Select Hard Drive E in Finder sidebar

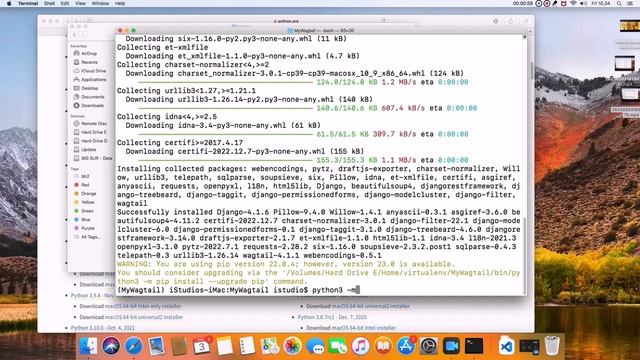(x=93, y=132)
